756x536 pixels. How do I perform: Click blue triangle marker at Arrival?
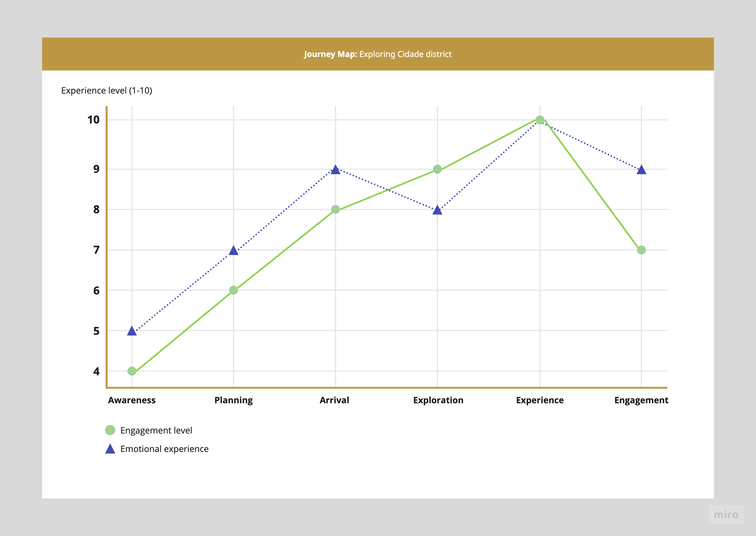[x=335, y=170]
